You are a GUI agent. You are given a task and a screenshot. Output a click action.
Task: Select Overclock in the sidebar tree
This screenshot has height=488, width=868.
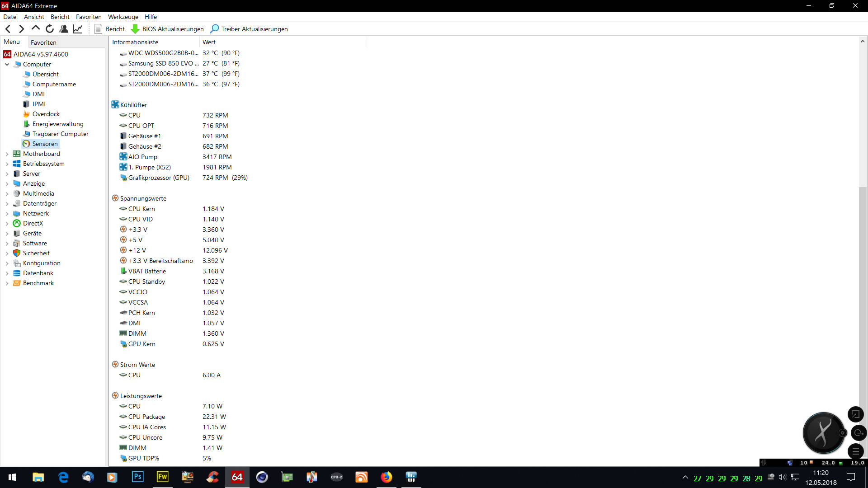[x=46, y=114]
